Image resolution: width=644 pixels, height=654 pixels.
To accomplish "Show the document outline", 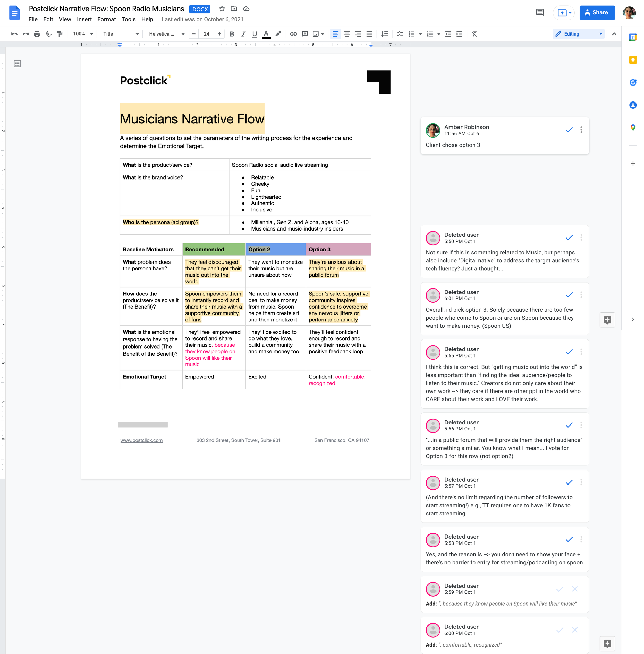I will (x=17, y=64).
